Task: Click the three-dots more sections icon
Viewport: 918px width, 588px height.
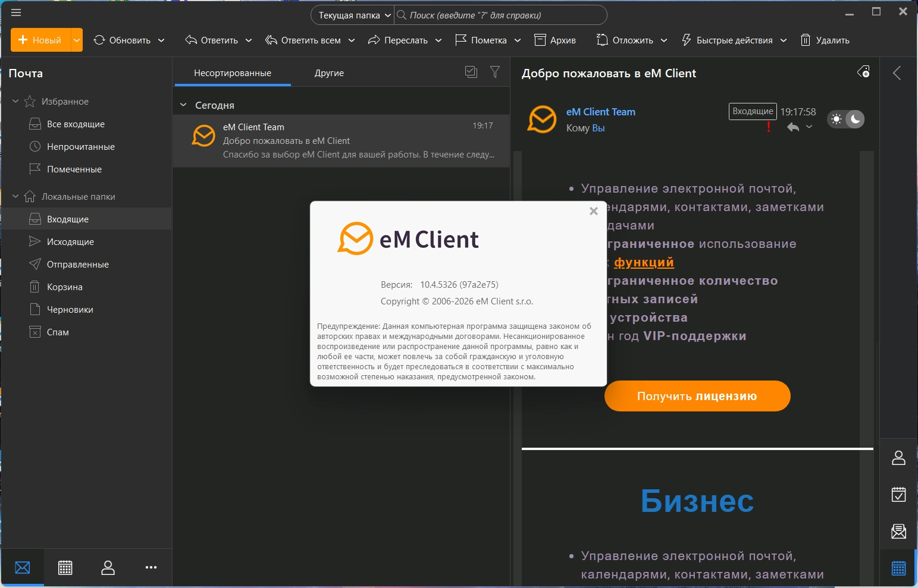Action: coord(151,568)
